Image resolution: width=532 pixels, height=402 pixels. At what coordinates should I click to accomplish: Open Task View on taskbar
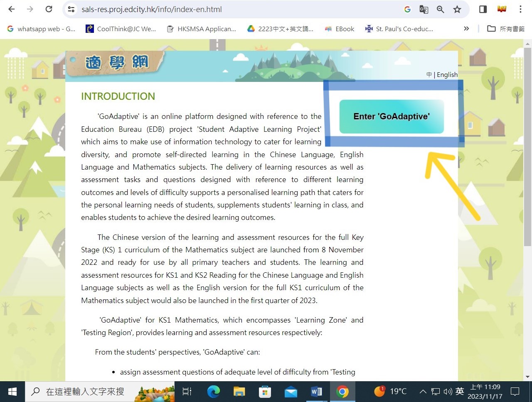pyautogui.click(x=187, y=392)
